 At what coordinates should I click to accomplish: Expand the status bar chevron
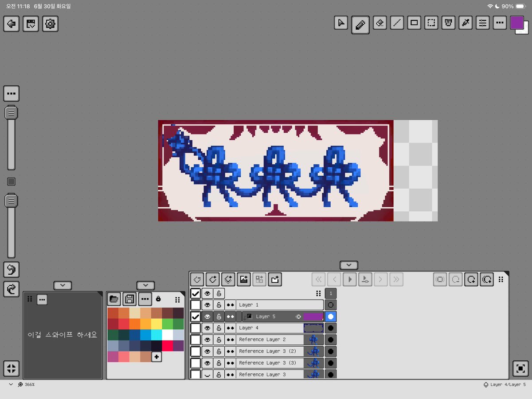click(11, 384)
